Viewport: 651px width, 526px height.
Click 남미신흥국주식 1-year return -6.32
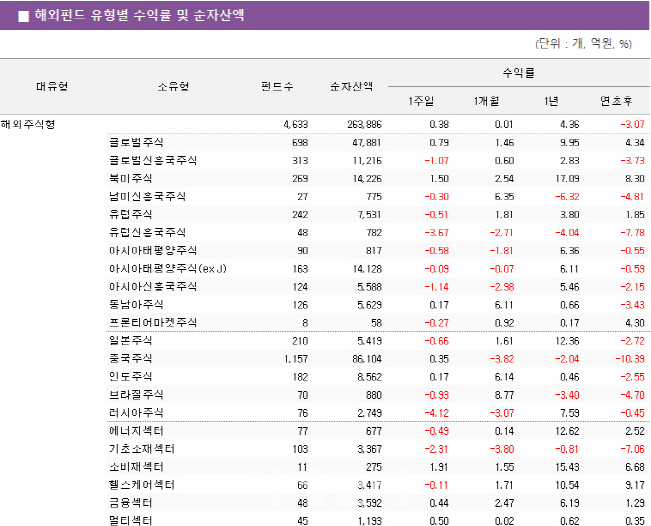[x=567, y=197]
